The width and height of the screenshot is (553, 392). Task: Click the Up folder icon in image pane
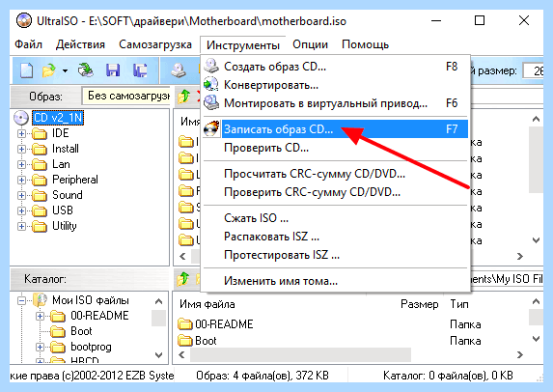tap(183, 96)
